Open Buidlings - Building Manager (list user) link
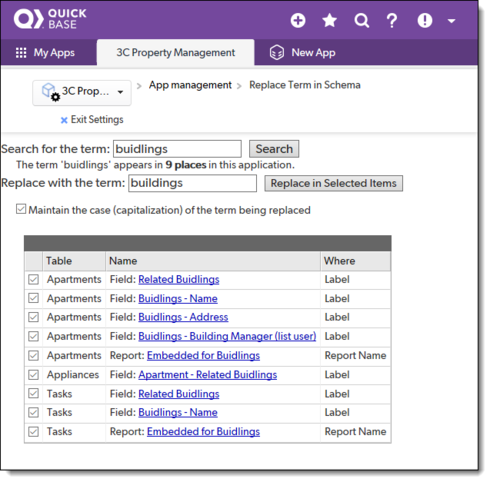The height and width of the screenshot is (482, 490). pos(227,336)
